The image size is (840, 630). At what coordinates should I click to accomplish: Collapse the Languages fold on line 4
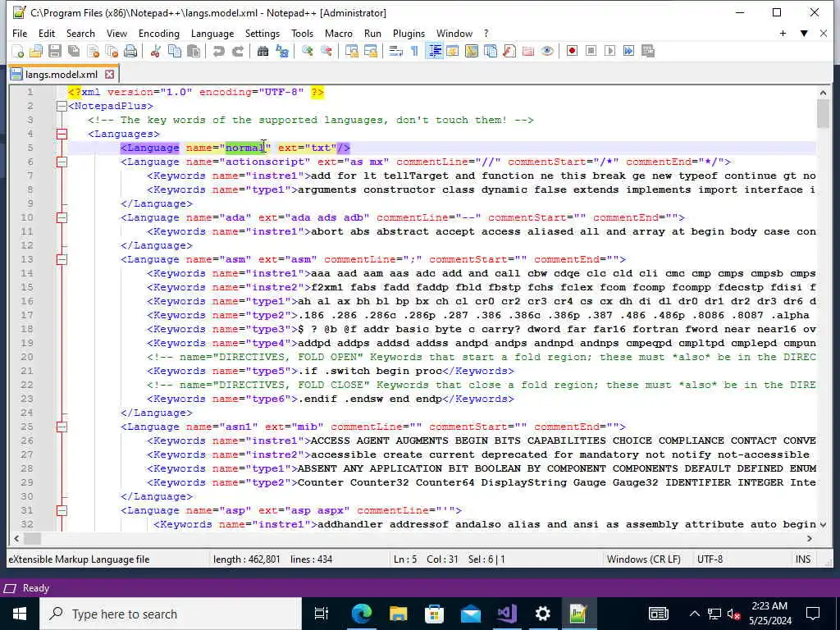(x=62, y=134)
